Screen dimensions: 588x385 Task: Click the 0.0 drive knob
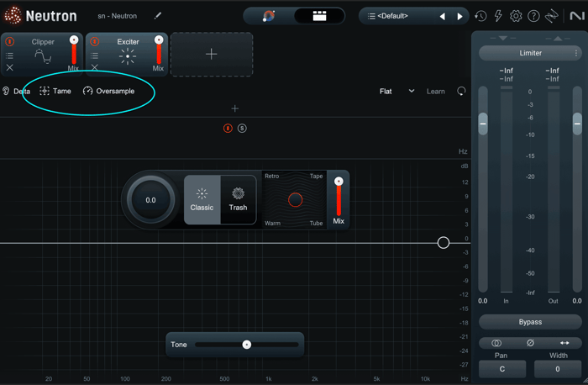click(x=150, y=200)
